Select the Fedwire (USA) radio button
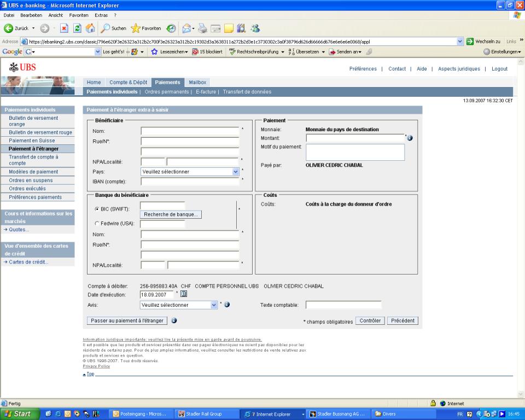This screenshot has width=525, height=420. [x=97, y=223]
